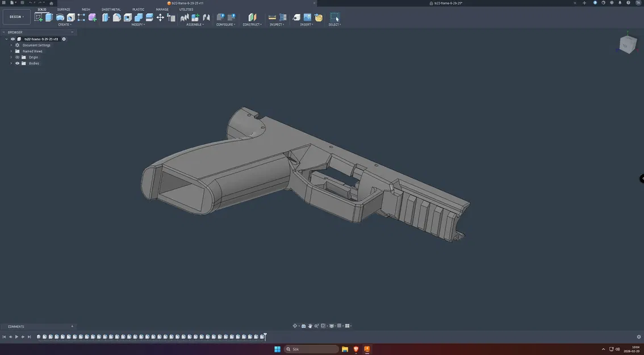Screen dimensions: 644x355
Task: Jump to timeline end
Action: pos(29,337)
